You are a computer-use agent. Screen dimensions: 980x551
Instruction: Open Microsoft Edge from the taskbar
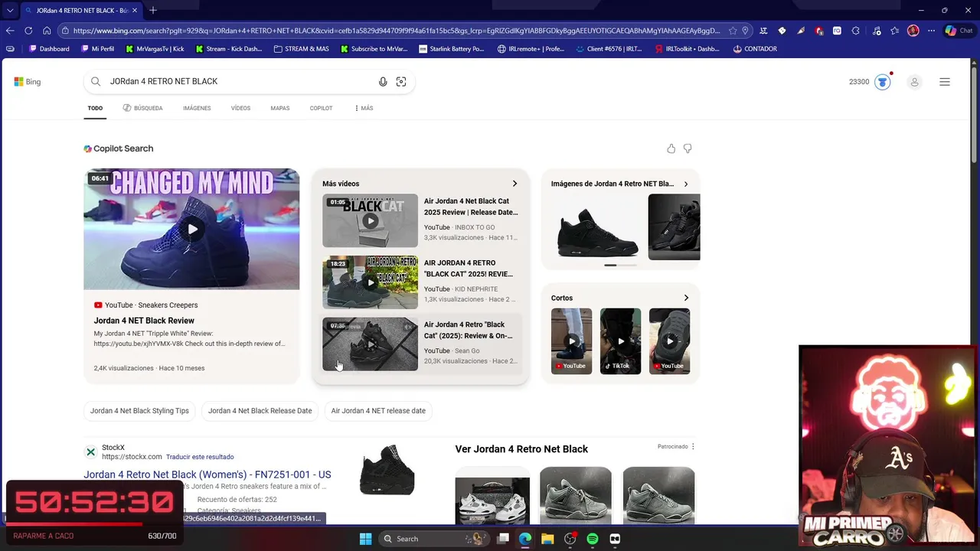pyautogui.click(x=525, y=539)
